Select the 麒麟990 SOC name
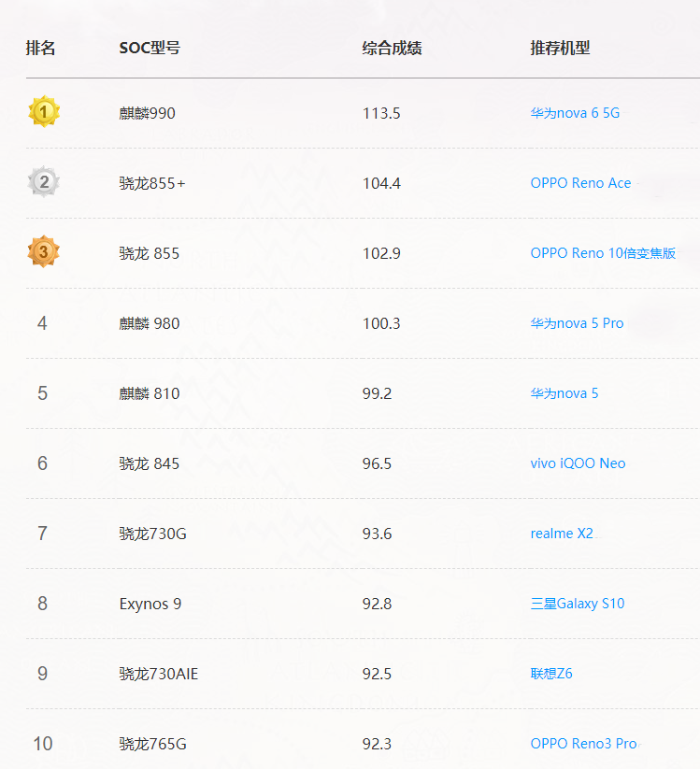Viewport: 700px width, 769px height. click(147, 113)
